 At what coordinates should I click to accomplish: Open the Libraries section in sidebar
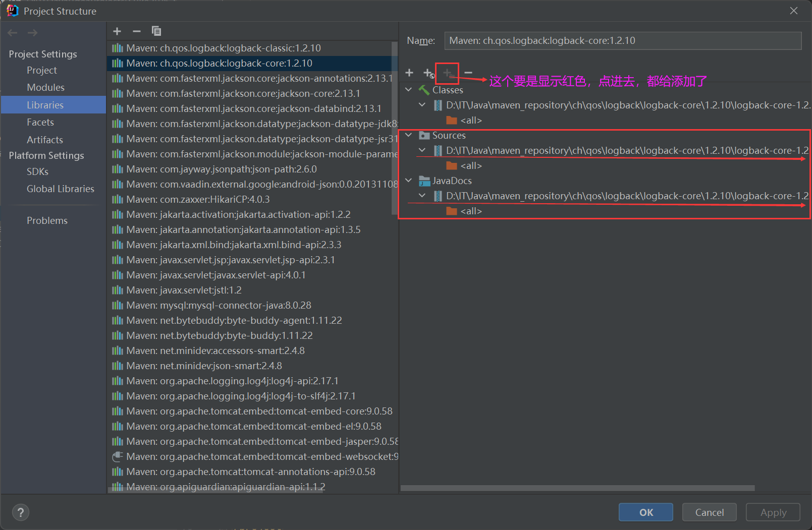(45, 105)
